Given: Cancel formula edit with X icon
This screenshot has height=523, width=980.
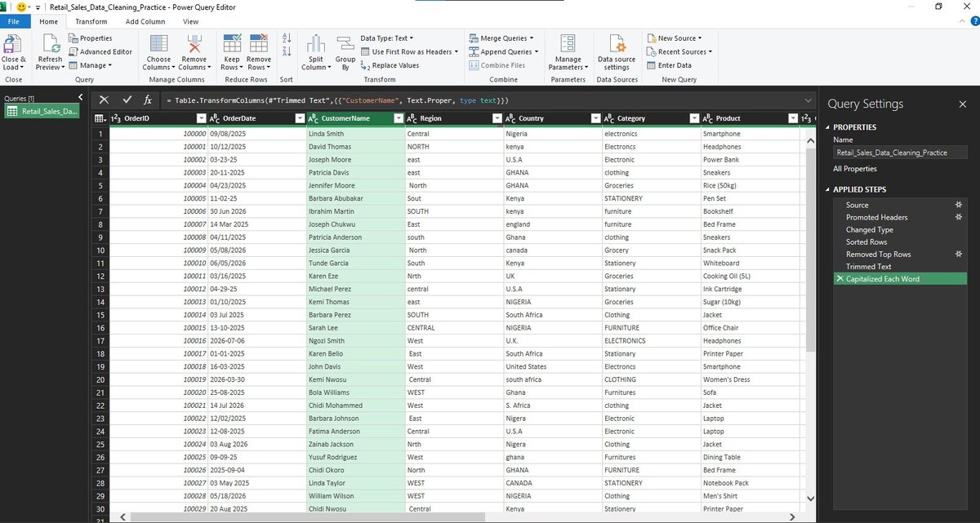Looking at the screenshot, I should [x=104, y=100].
